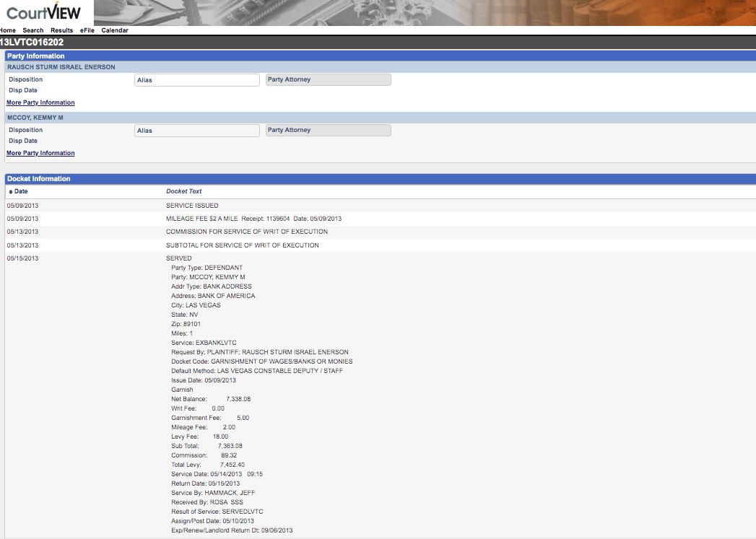This screenshot has height=539, width=756.
Task: Click the SERVED docket entry title
Action: pyautogui.click(x=179, y=258)
